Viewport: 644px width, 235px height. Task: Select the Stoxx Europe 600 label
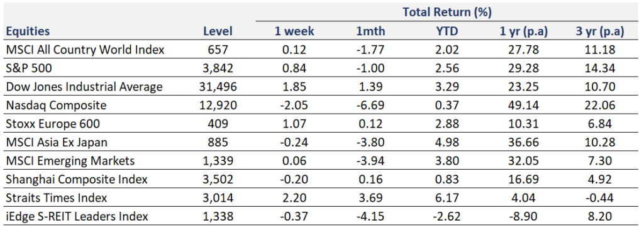click(53, 124)
